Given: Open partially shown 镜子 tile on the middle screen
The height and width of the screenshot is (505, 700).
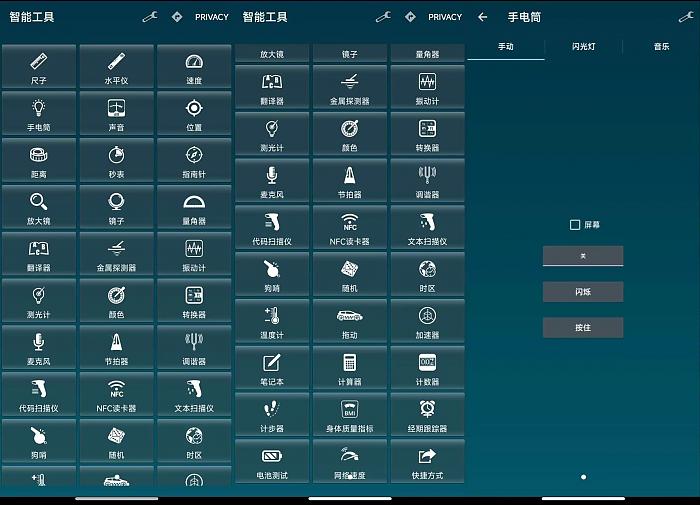Looking at the screenshot, I should tap(350, 54).
